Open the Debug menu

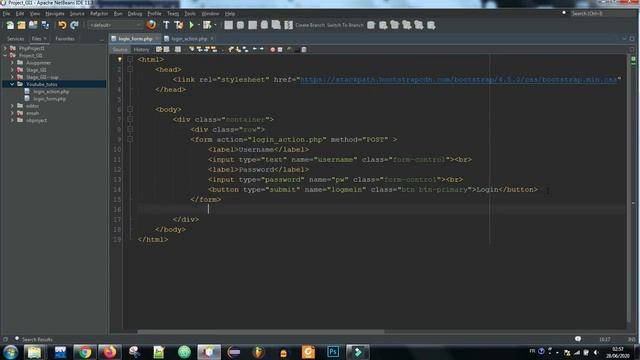pyautogui.click(x=135, y=13)
